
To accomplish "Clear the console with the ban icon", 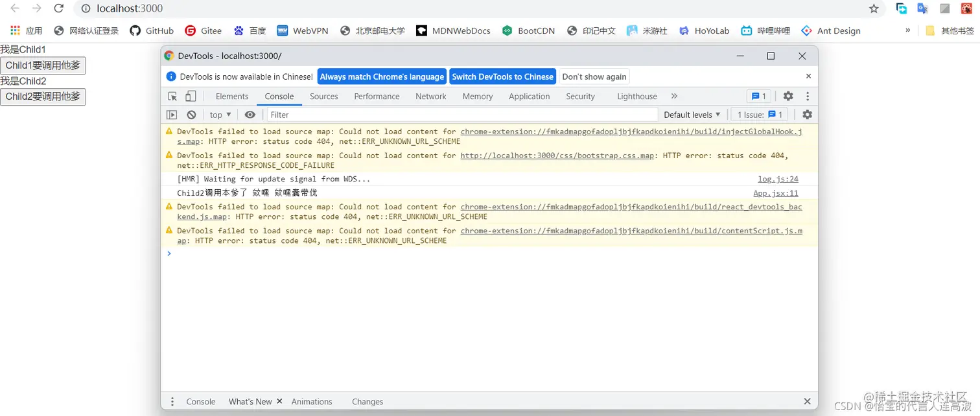I will (191, 115).
